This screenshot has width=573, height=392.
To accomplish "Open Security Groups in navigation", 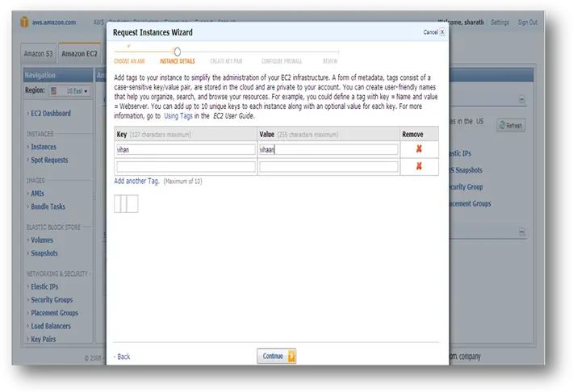I will tap(52, 299).
